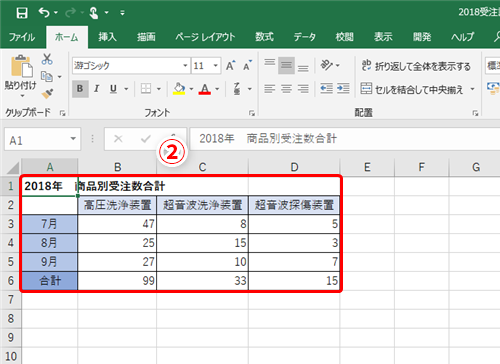Open the ページ レイアウト tab
This screenshot has height=364, width=500.
[x=205, y=37]
